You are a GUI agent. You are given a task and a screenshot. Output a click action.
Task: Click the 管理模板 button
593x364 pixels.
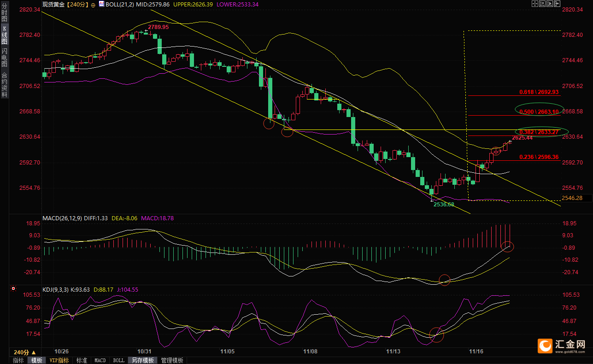[x=172, y=360]
